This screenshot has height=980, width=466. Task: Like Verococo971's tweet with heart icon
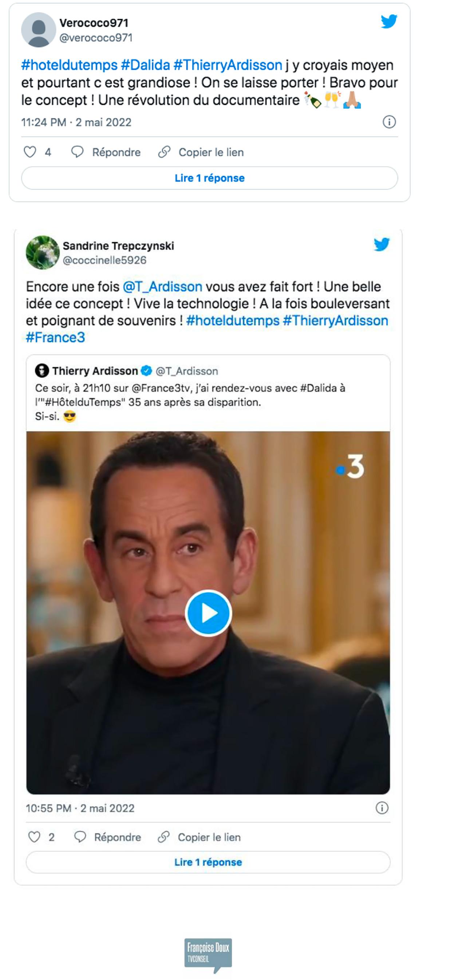[30, 152]
